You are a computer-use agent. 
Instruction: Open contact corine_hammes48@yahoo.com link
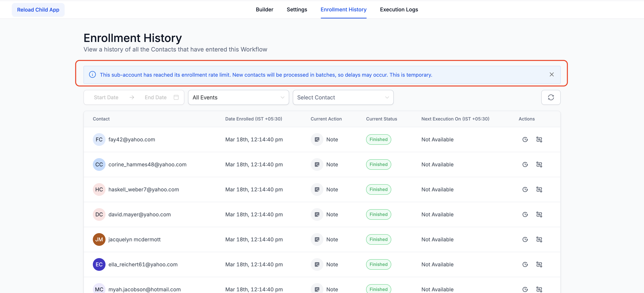pyautogui.click(x=147, y=165)
